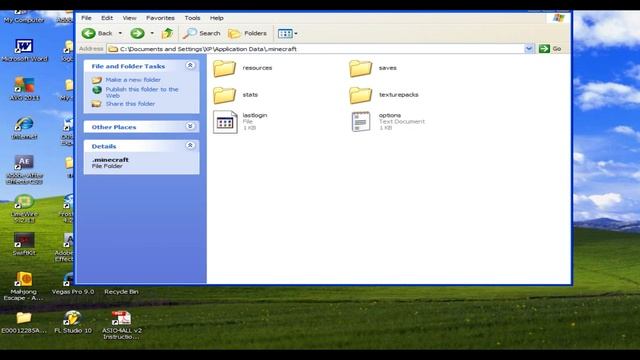Viewport: 640px width, 360px height.
Task: Click the lastlogin file name text
Action: click(x=255, y=115)
